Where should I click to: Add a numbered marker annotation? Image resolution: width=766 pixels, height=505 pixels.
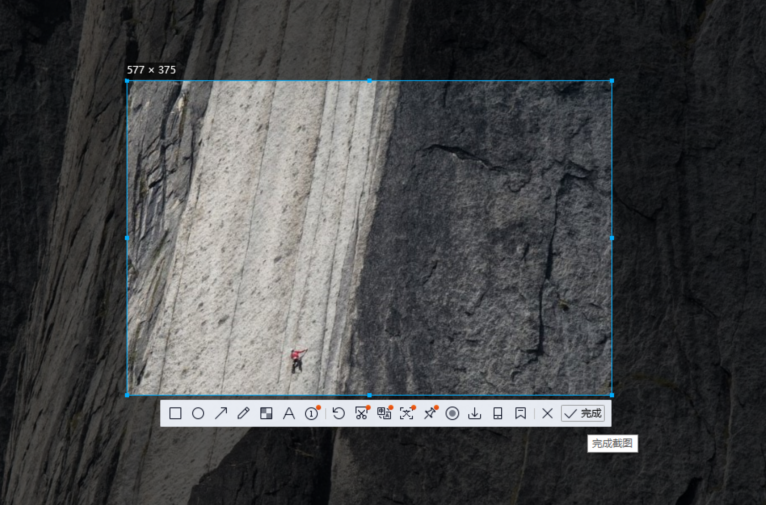point(312,413)
